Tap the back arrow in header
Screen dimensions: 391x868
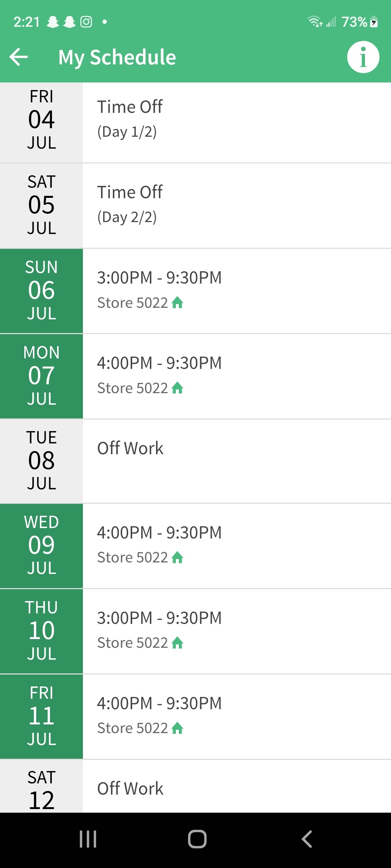coord(19,57)
